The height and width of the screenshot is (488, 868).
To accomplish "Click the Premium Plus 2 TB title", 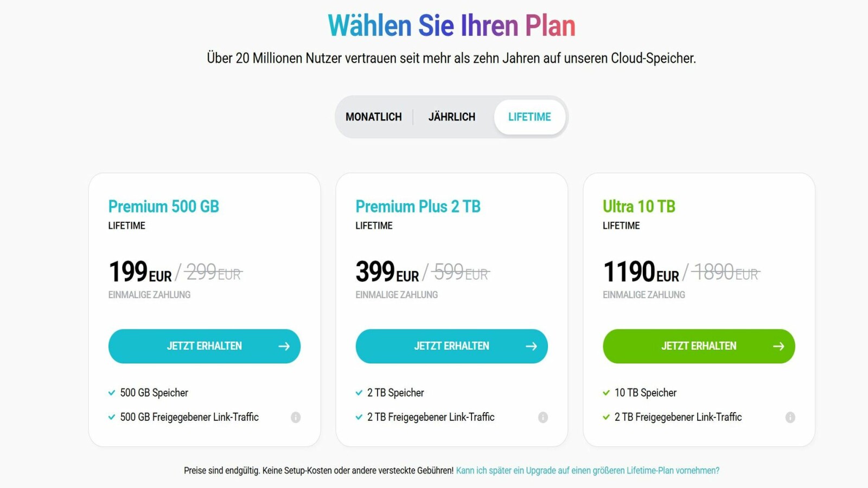I will 418,207.
